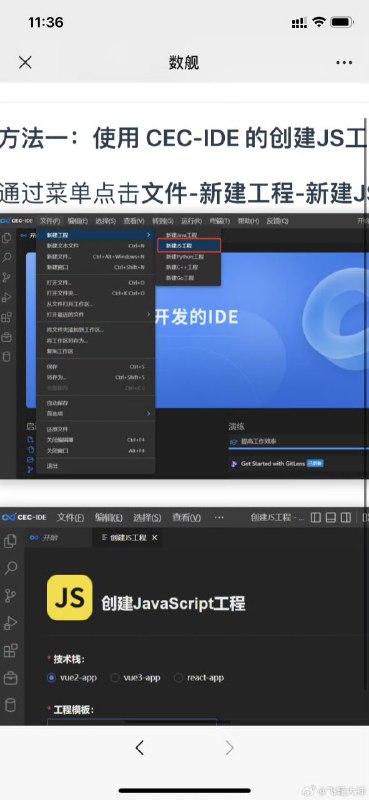Click the GitLens icon beside Get Started with GitLens

pyautogui.click(x=234, y=463)
